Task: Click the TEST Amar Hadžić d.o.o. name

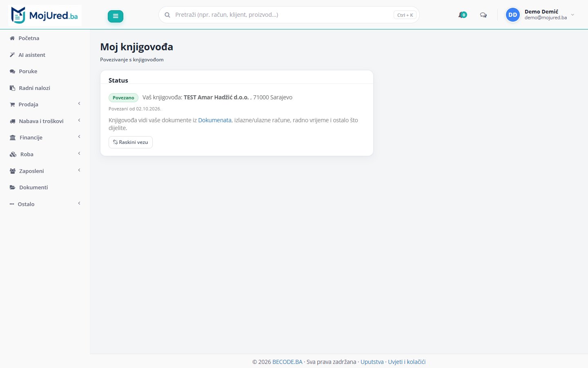Action: [216, 97]
